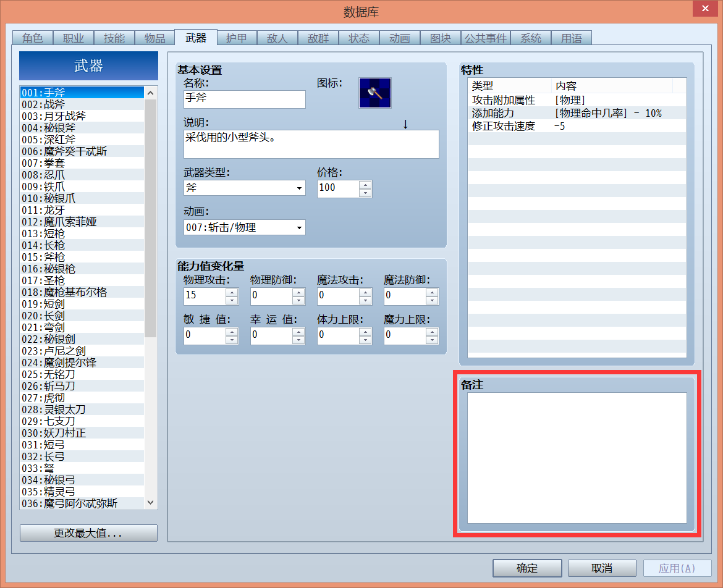The image size is (723, 588).
Task: Click the 类型 column header in 特性
Action: click(510, 86)
